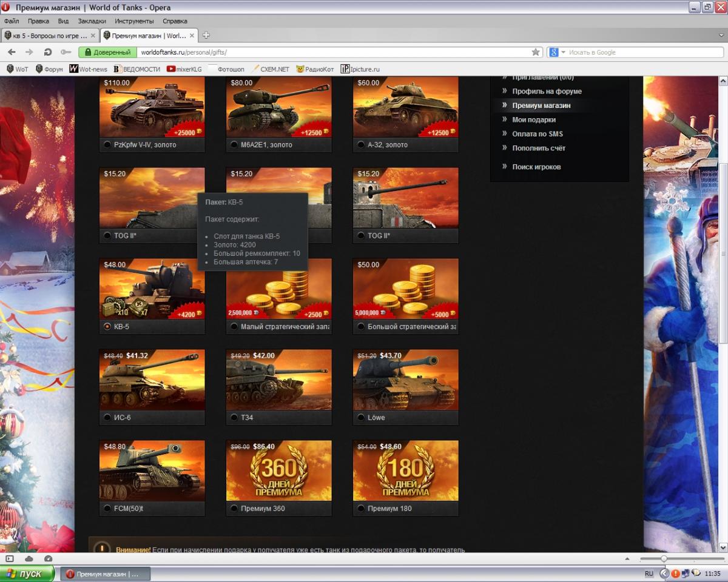Select the Премиум 360 radio button
This screenshot has height=582, width=728.
pos(235,509)
